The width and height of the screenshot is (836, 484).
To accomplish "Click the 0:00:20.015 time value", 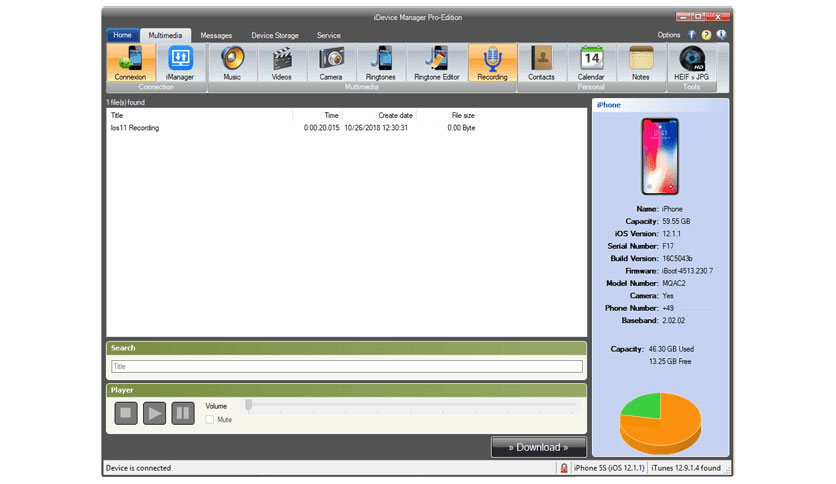I will coord(321,128).
